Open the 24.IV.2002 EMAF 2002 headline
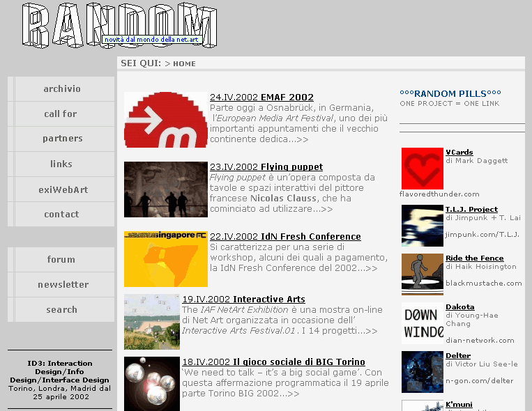 [261, 98]
